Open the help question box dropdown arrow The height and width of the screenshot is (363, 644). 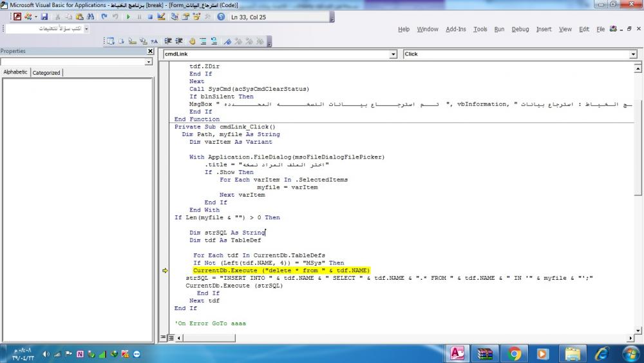tap(86, 29)
